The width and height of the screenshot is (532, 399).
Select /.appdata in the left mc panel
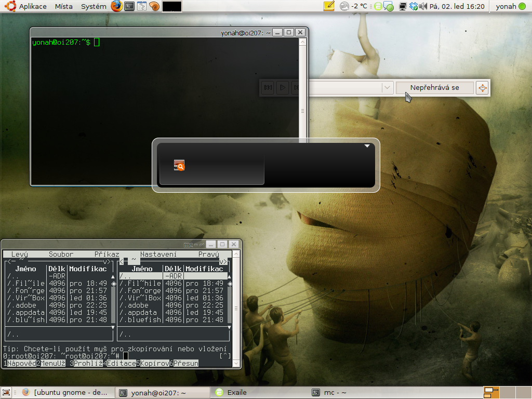click(58, 312)
